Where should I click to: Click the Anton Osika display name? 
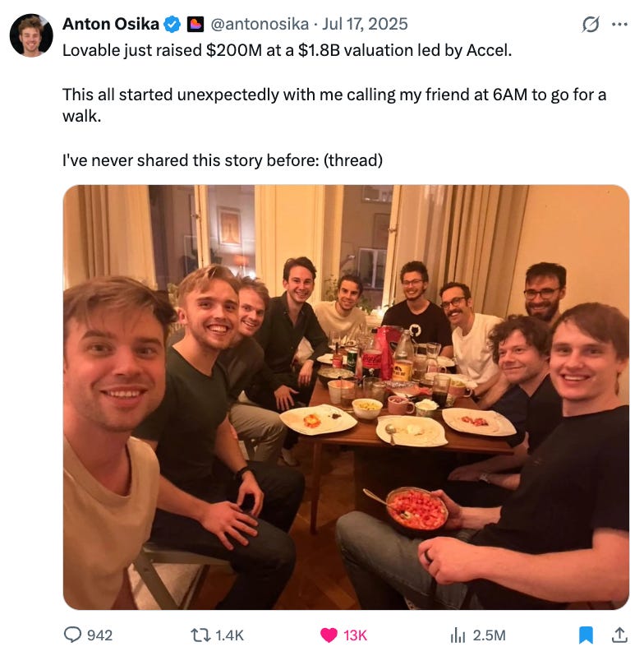(x=111, y=24)
